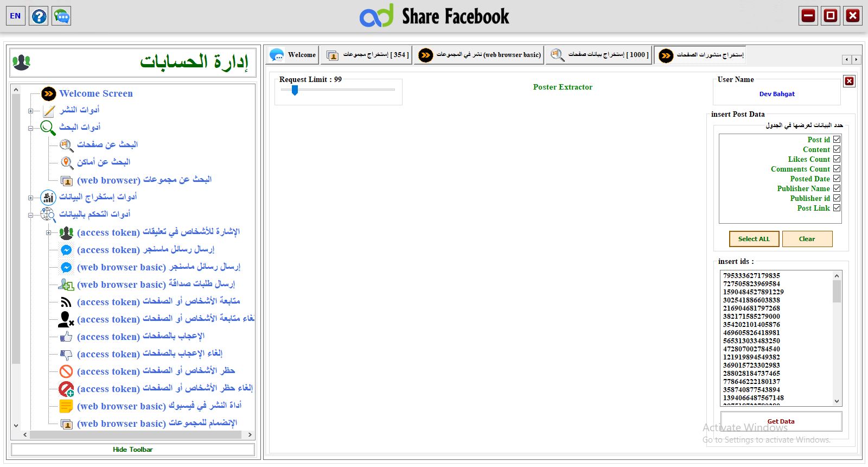The image size is (868, 467).
Task: Close the Poster Extractor panel
Action: [849, 81]
